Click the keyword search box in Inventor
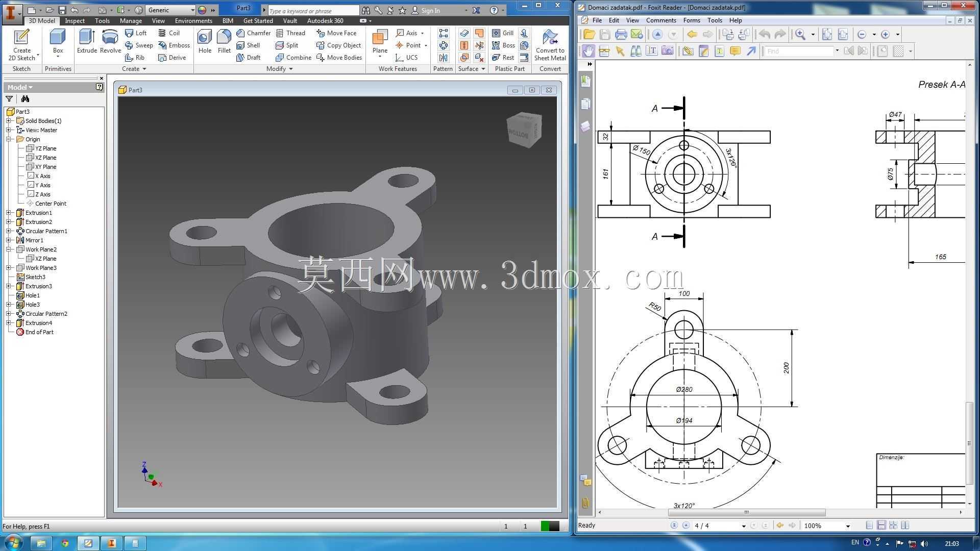The image size is (980, 551). point(313,11)
